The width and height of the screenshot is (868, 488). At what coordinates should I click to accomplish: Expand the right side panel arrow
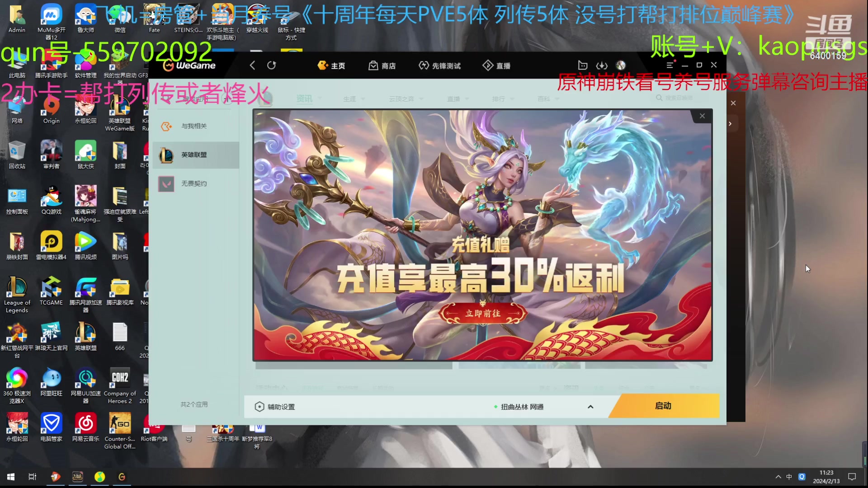pyautogui.click(x=730, y=124)
